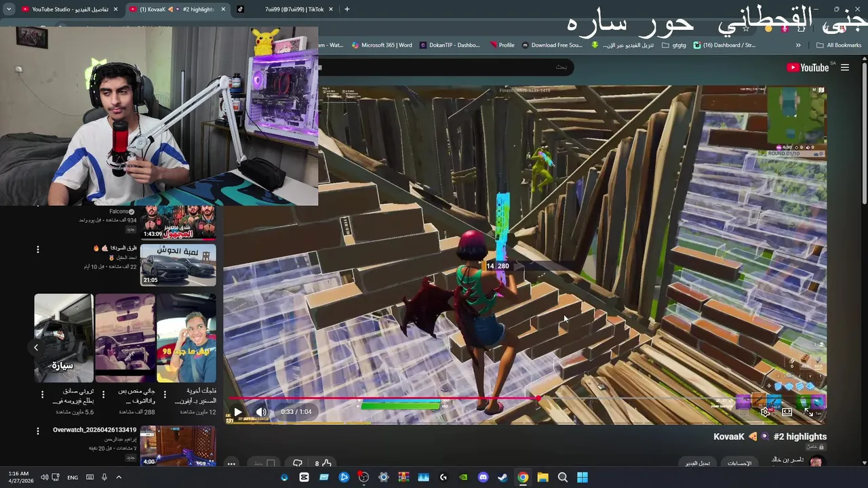Click the YouTube search field
This screenshot has height=488, width=868.
[x=448, y=66]
